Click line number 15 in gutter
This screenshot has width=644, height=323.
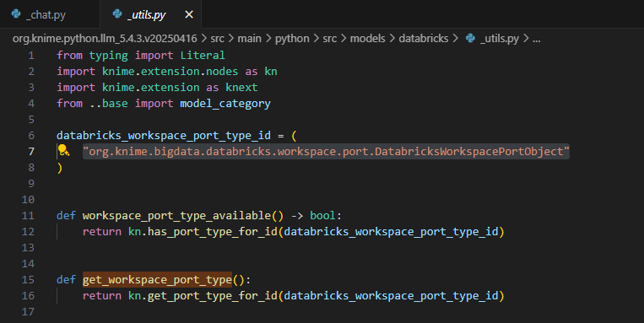[x=28, y=279]
